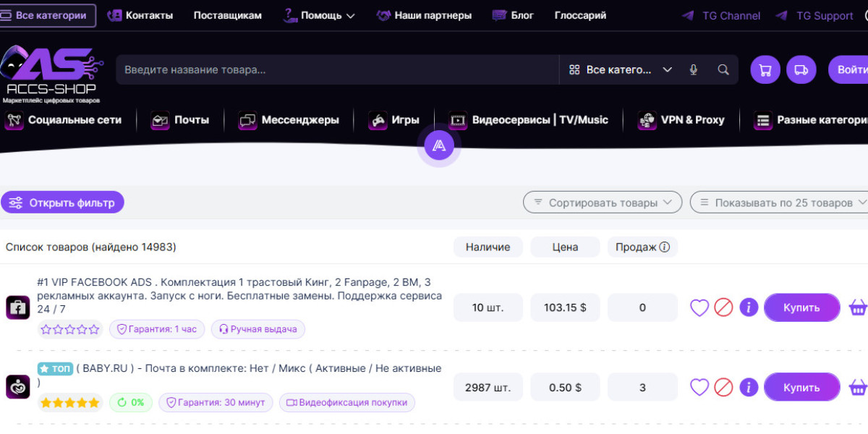Block seller of BABY.RU product

point(724,387)
